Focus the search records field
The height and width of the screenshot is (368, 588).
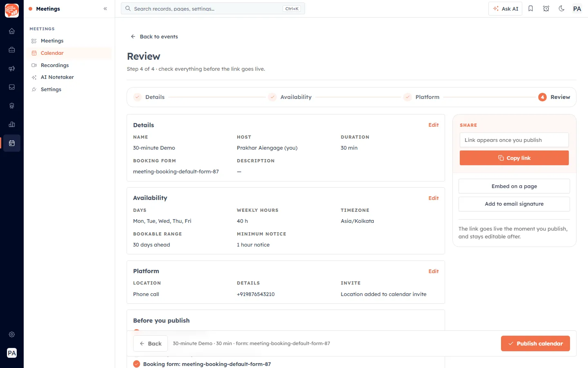click(213, 9)
